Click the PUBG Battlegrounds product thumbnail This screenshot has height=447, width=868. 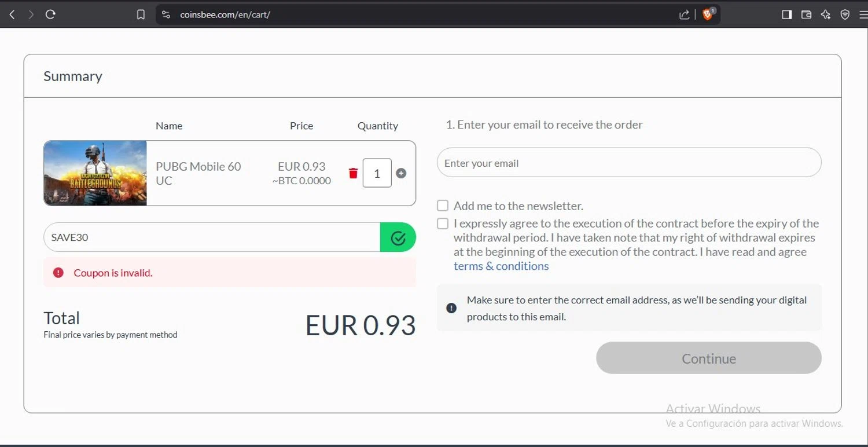[x=95, y=173]
